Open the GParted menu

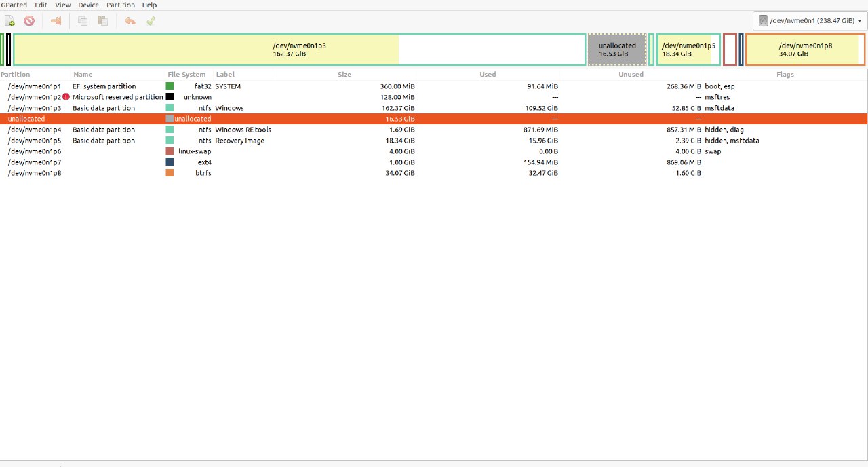point(14,5)
